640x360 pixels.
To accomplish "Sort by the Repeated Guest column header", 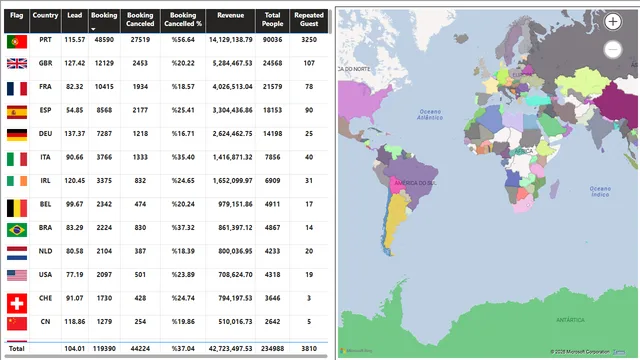I will click(309, 20).
